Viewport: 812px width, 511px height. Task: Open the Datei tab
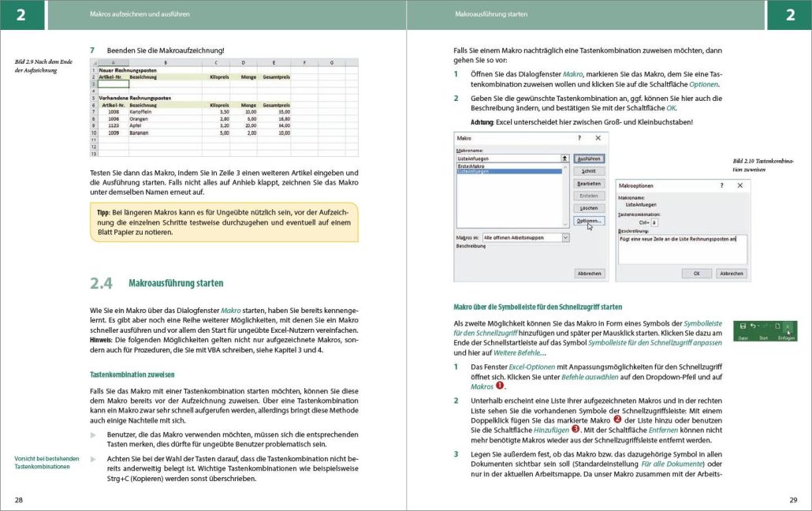[x=743, y=338]
